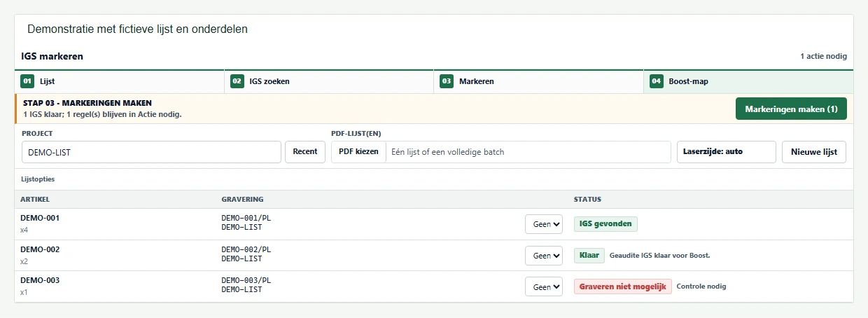Expand the Lijstopties section
Image resolution: width=868 pixels, height=318 pixels.
click(x=38, y=179)
